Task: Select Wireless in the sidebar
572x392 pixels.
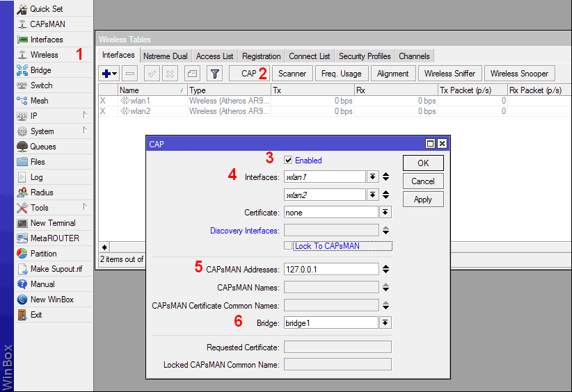Action: tap(44, 55)
